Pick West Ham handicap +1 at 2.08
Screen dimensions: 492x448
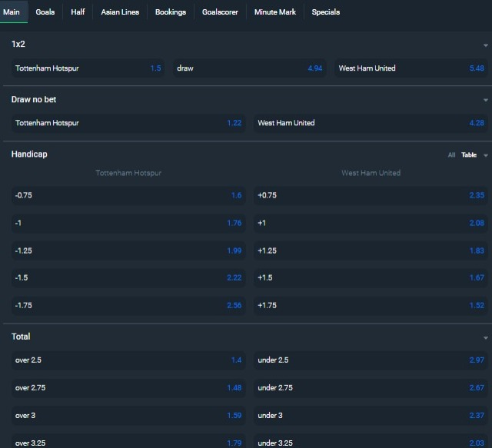click(x=371, y=223)
